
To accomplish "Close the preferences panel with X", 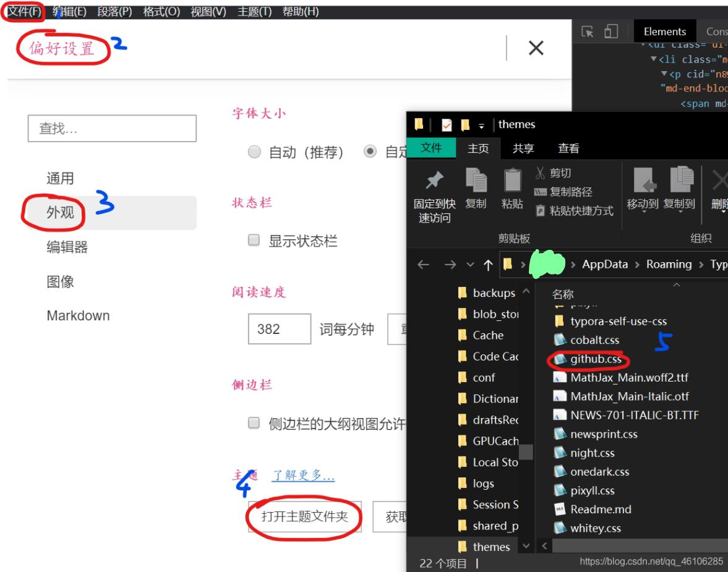I will (x=536, y=48).
